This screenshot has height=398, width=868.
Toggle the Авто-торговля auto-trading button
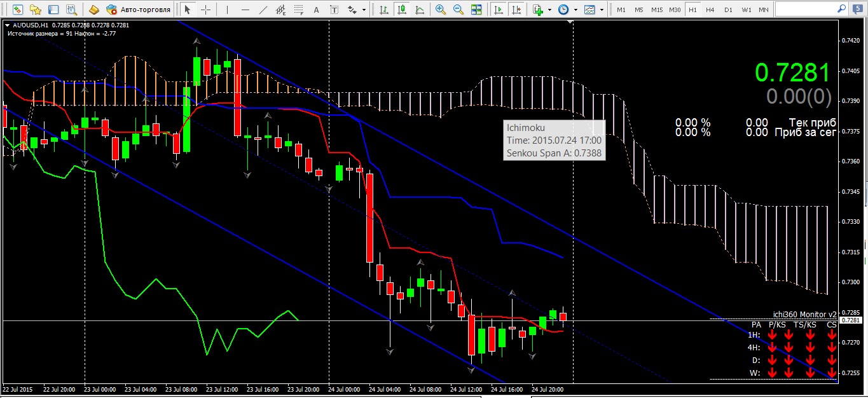coord(139,10)
